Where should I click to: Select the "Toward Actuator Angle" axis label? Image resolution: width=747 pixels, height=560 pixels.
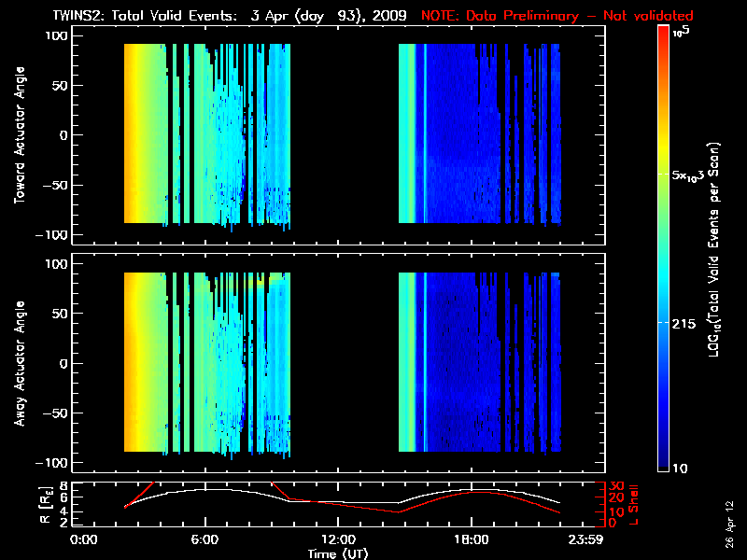(x=18, y=135)
